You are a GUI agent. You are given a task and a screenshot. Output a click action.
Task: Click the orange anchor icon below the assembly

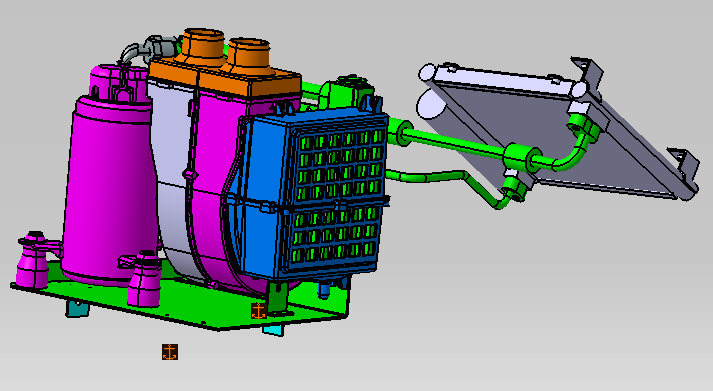coord(170,352)
